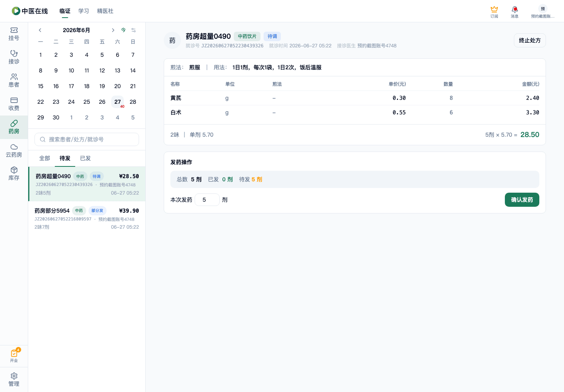Click the 金额(元) column header
Image resolution: width=564 pixels, height=392 pixels.
click(x=530, y=84)
